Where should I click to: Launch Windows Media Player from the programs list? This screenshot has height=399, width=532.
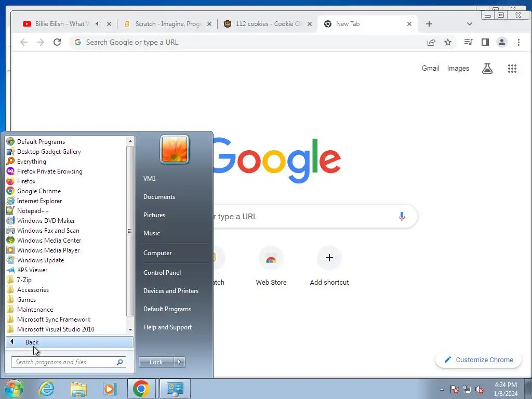(x=66, y=250)
